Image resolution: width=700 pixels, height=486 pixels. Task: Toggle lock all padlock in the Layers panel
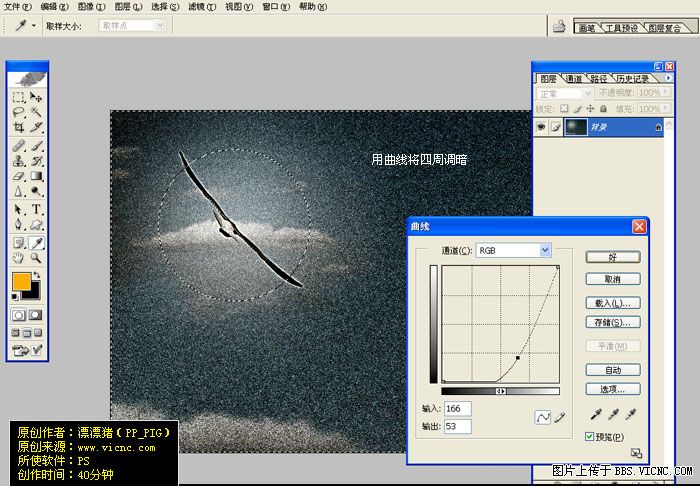coord(603,108)
